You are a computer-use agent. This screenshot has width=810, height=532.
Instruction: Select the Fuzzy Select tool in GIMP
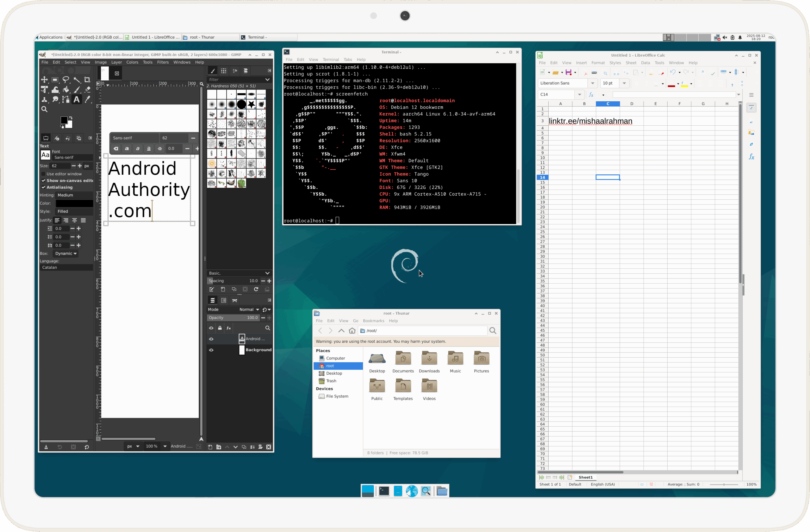pos(77,80)
